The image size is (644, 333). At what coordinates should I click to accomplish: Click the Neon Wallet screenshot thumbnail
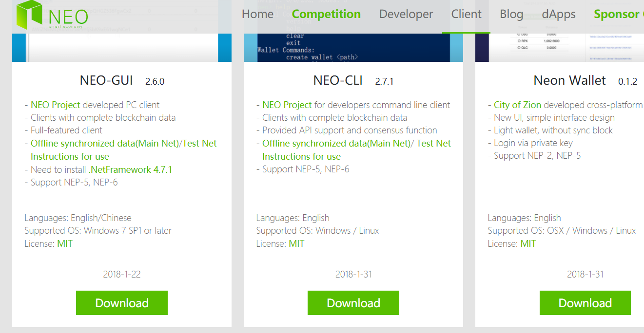[x=560, y=47]
